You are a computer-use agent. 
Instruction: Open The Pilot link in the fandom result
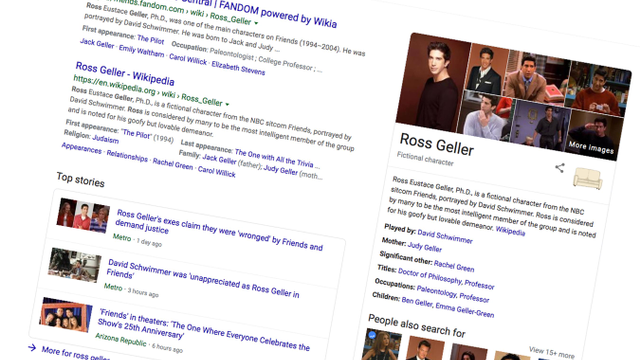(x=151, y=40)
